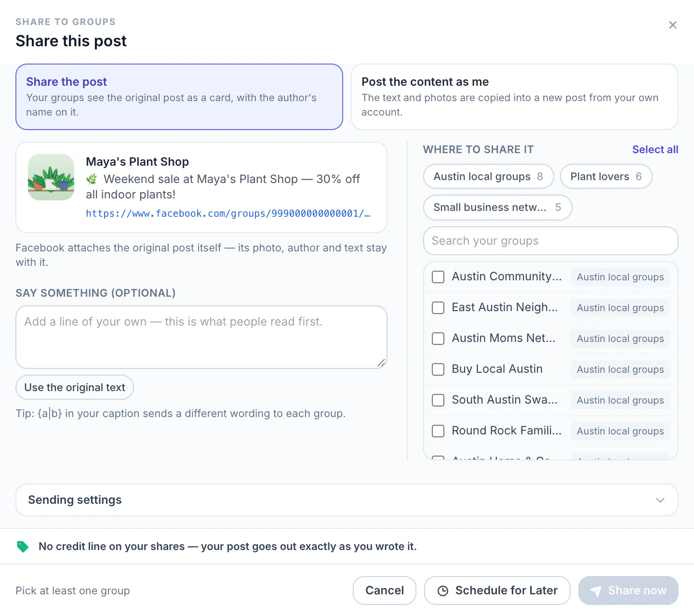Click the Pick at least one group hint
Image resolution: width=694 pixels, height=616 pixels.
point(73,590)
